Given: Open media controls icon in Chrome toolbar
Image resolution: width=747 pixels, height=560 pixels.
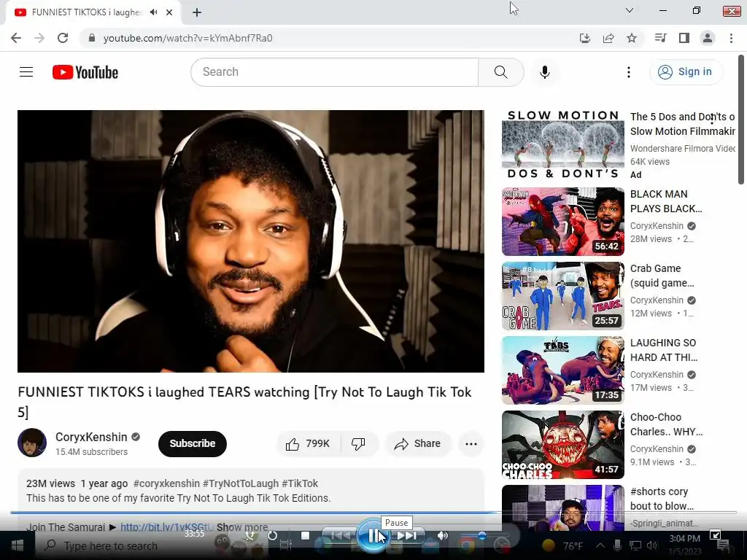Looking at the screenshot, I should (x=661, y=38).
